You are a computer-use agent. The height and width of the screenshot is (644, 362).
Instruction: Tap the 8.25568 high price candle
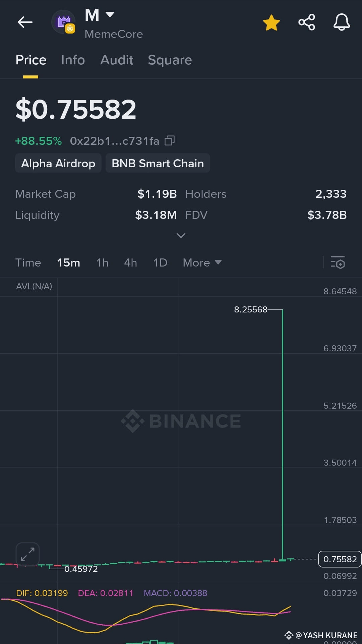point(283,435)
